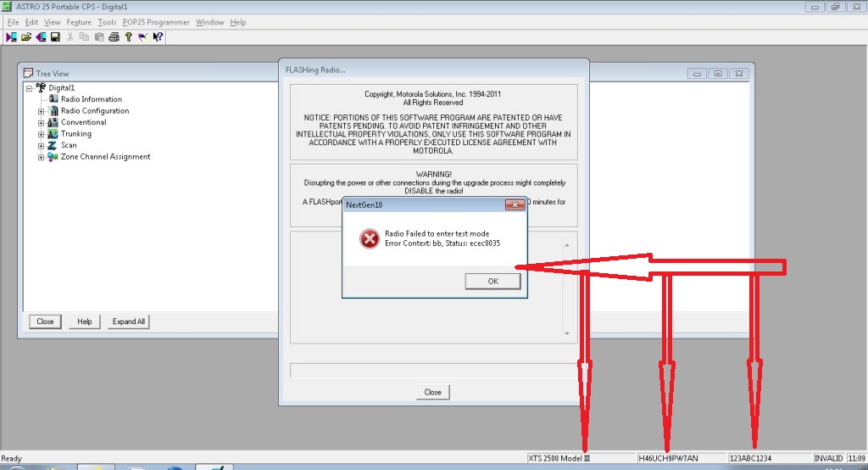Click the Conventional tree icon
This screenshot has height=470, width=868.
click(x=53, y=122)
